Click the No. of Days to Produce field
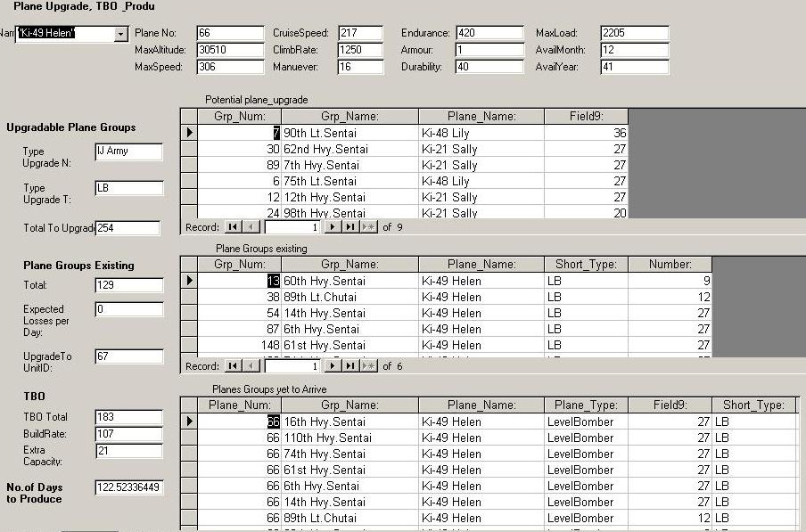The image size is (806, 532). coord(129,487)
